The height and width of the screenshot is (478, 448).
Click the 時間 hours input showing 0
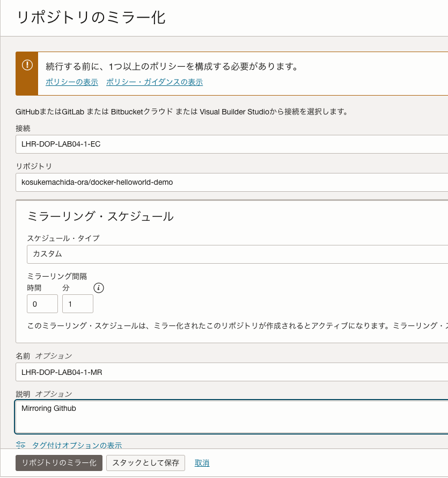42,303
